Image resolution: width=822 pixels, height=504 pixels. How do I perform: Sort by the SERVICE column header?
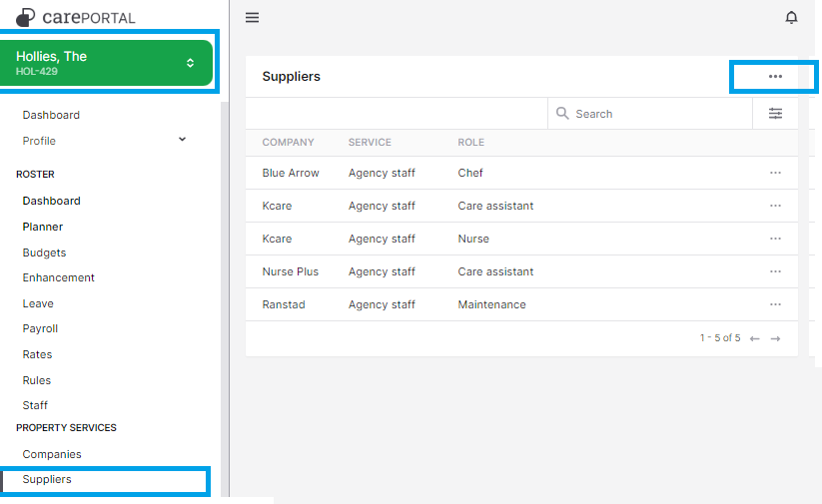pyautogui.click(x=370, y=143)
